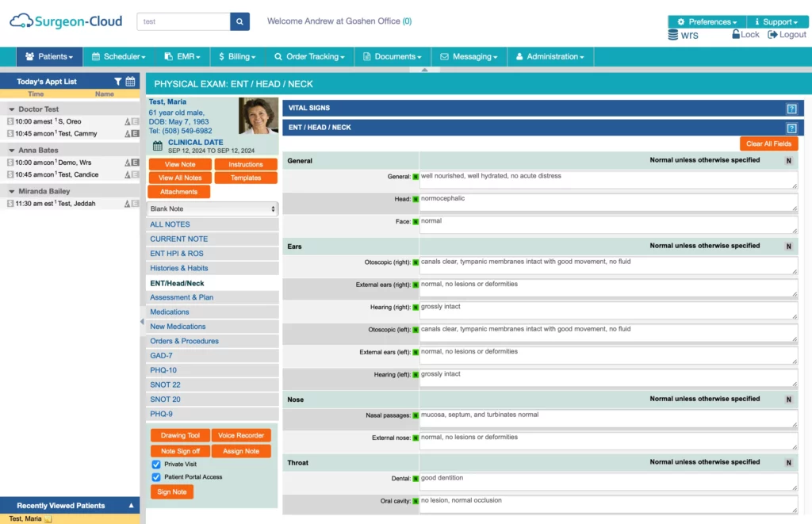The image size is (812, 524).
Task: Open the Blank Note template dropdown
Action: (213, 209)
